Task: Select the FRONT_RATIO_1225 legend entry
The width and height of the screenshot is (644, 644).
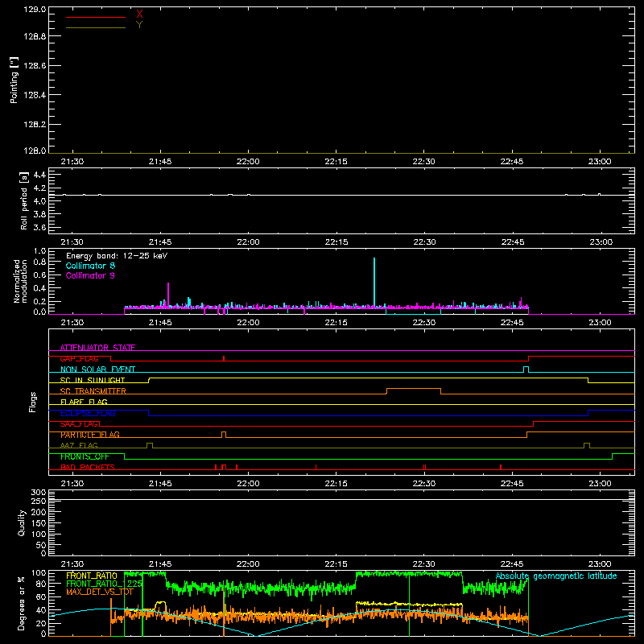Action: pyautogui.click(x=105, y=584)
